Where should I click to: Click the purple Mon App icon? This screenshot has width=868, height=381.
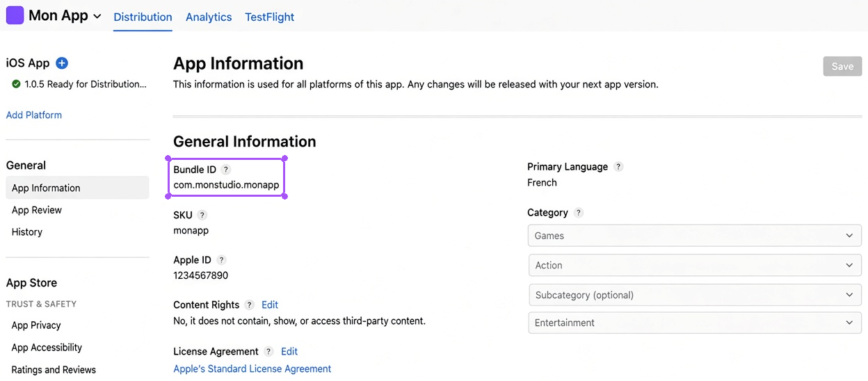coord(15,15)
